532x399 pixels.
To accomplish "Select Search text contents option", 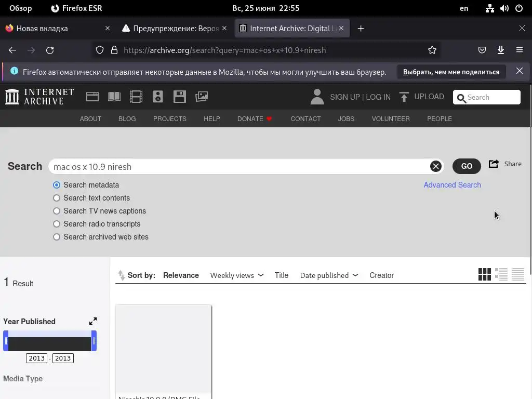I will click(57, 198).
